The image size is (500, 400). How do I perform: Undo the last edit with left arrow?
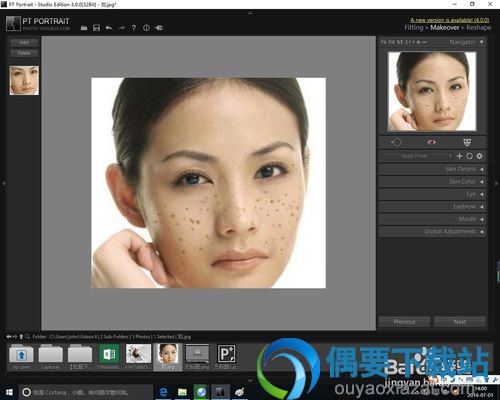[x=109, y=28]
